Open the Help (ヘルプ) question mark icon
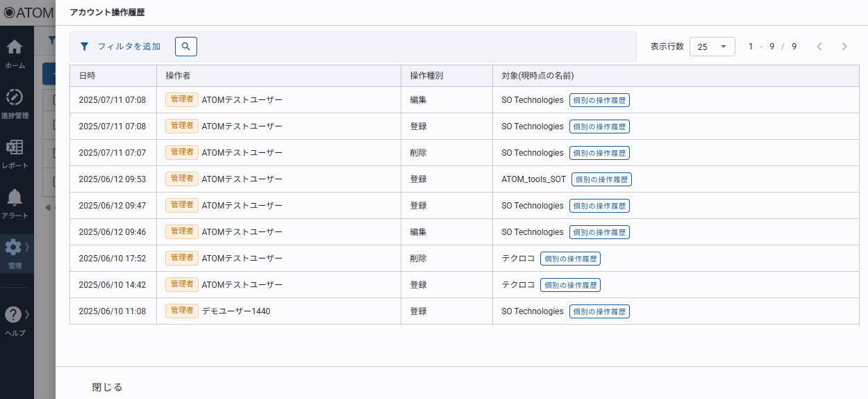Viewport: 868px width, 399px height. coord(13,315)
